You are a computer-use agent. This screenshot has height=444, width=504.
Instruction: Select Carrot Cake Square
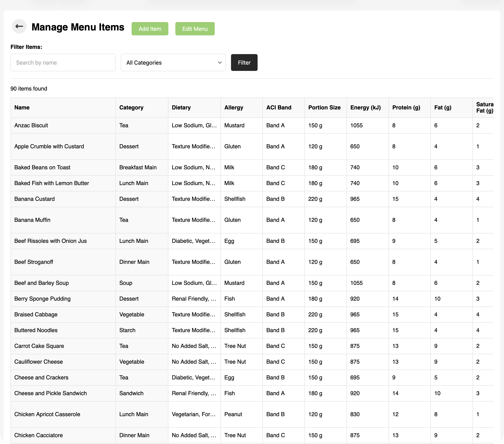tap(39, 346)
